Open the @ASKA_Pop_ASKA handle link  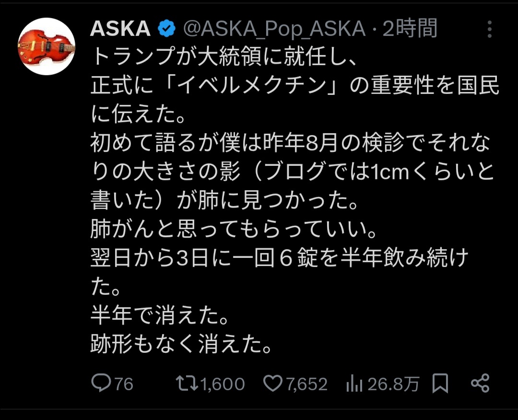point(275,30)
